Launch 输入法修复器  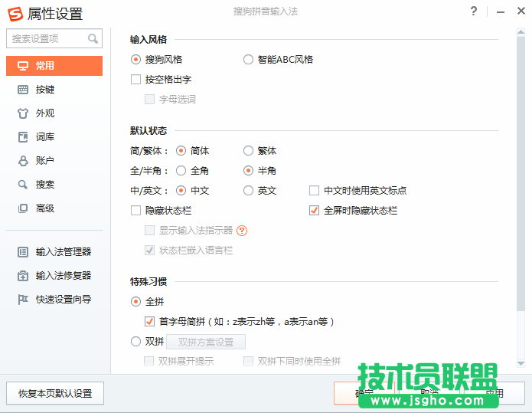coord(54,276)
